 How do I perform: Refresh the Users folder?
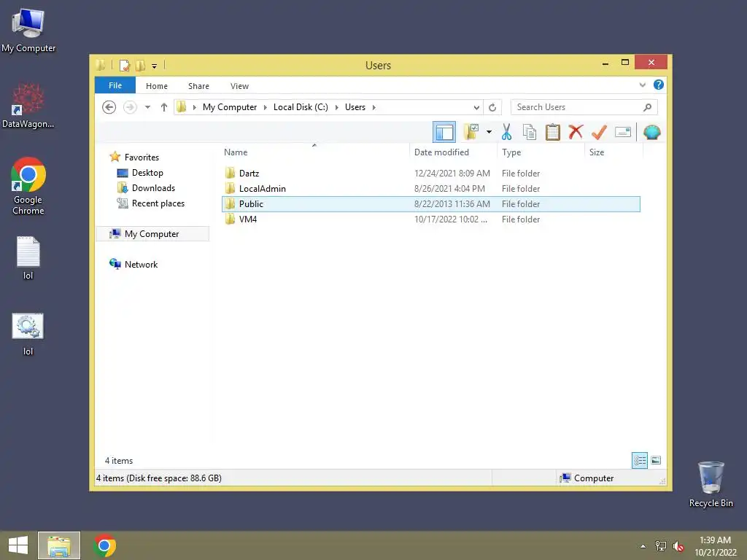point(492,108)
